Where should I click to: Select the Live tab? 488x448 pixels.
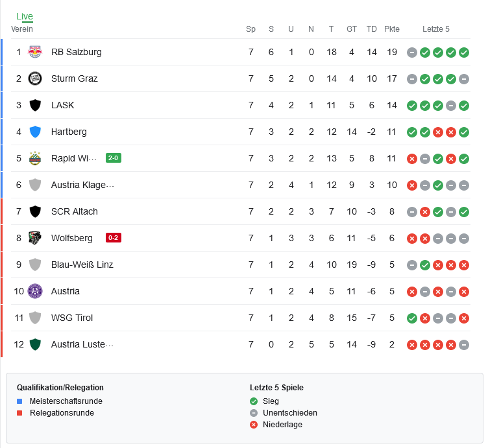point(25,16)
